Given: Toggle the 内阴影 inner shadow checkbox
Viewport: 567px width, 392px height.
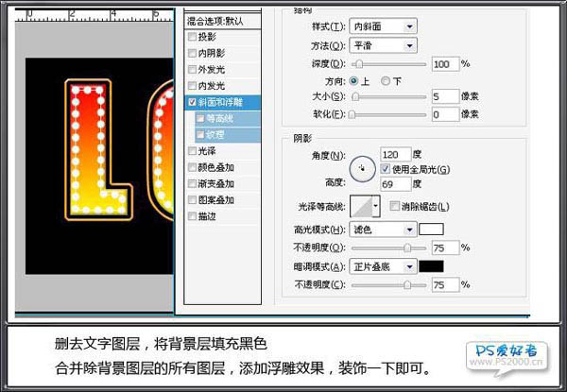Looking at the screenshot, I should pos(194,53).
